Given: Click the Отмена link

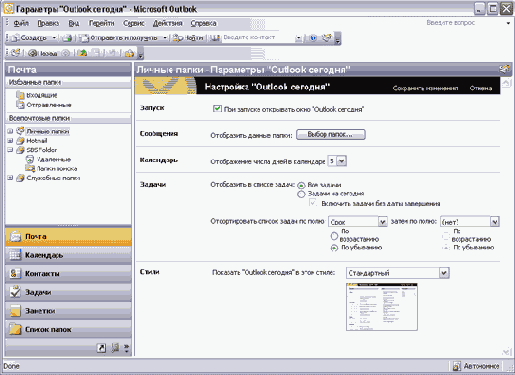Looking at the screenshot, I should [481, 88].
